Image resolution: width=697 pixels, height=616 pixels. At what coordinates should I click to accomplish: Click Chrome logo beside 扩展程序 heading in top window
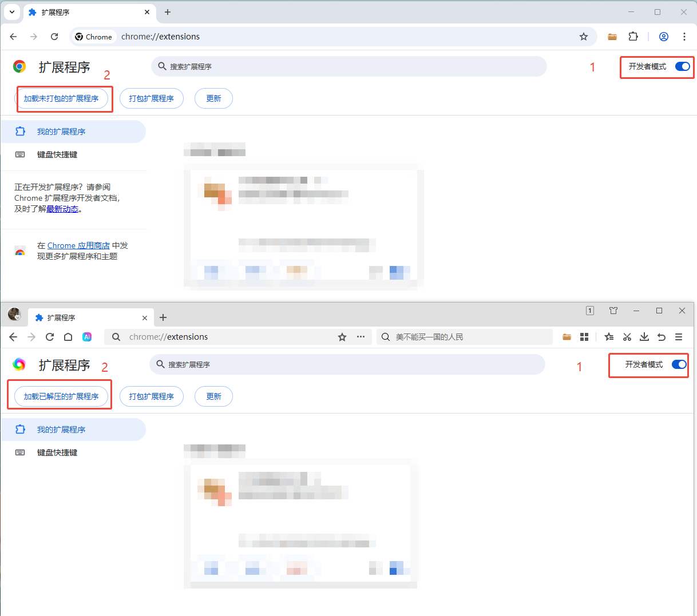(x=19, y=66)
